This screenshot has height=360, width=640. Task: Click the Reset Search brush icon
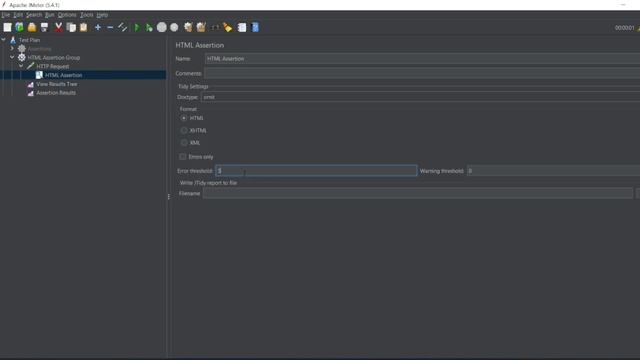(227, 27)
